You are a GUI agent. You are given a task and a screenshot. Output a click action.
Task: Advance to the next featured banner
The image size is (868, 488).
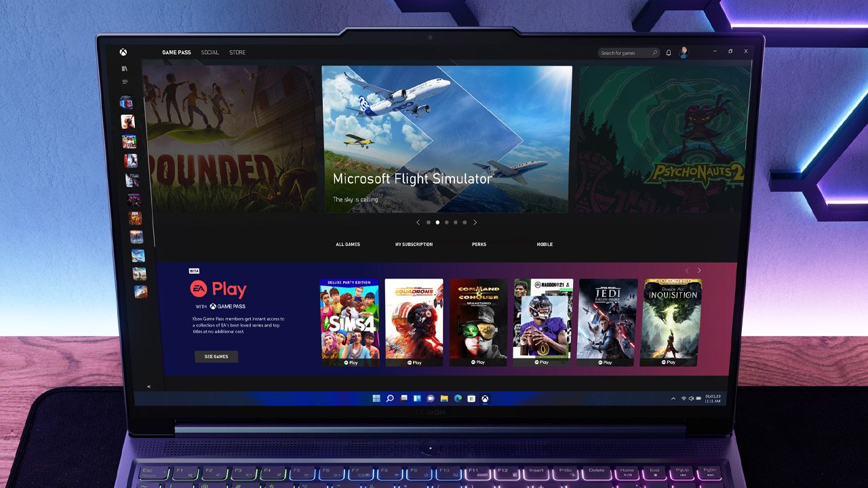(475, 222)
